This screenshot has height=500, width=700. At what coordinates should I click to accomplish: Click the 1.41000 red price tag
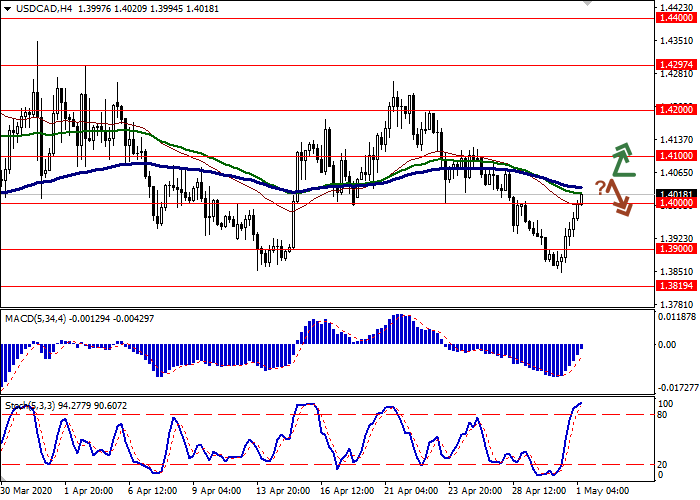coord(676,157)
